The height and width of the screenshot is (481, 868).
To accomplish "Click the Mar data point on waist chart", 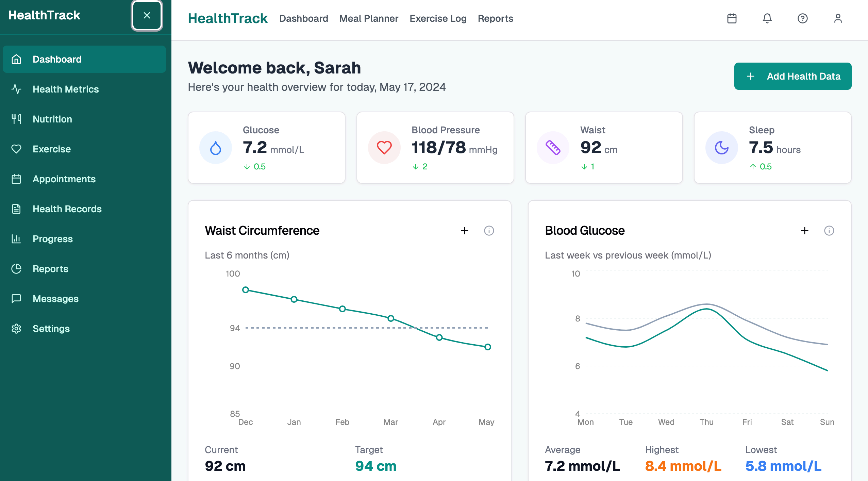I will (x=391, y=318).
